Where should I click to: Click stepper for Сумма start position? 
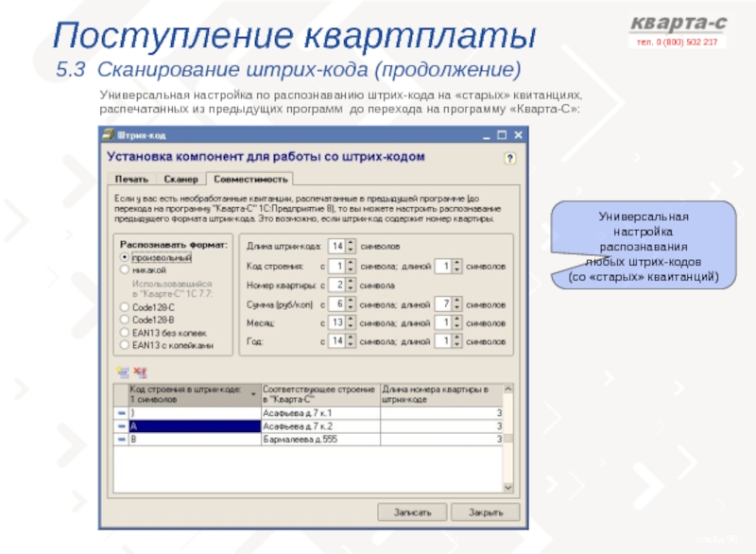click(351, 304)
